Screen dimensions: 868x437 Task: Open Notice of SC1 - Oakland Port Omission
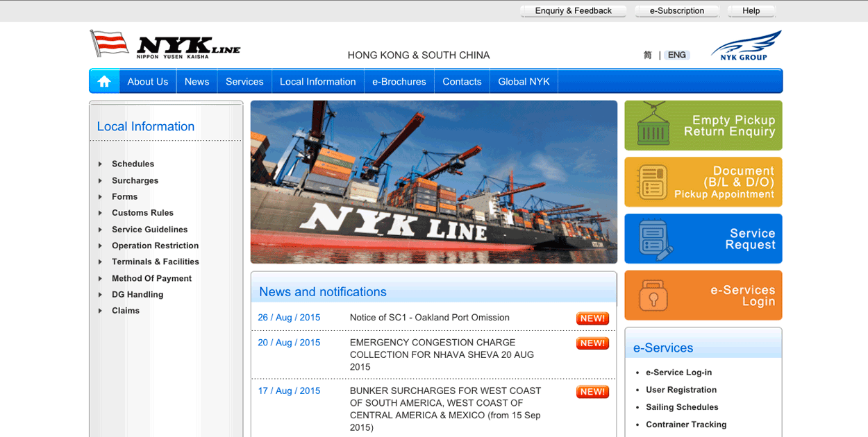[x=430, y=318]
